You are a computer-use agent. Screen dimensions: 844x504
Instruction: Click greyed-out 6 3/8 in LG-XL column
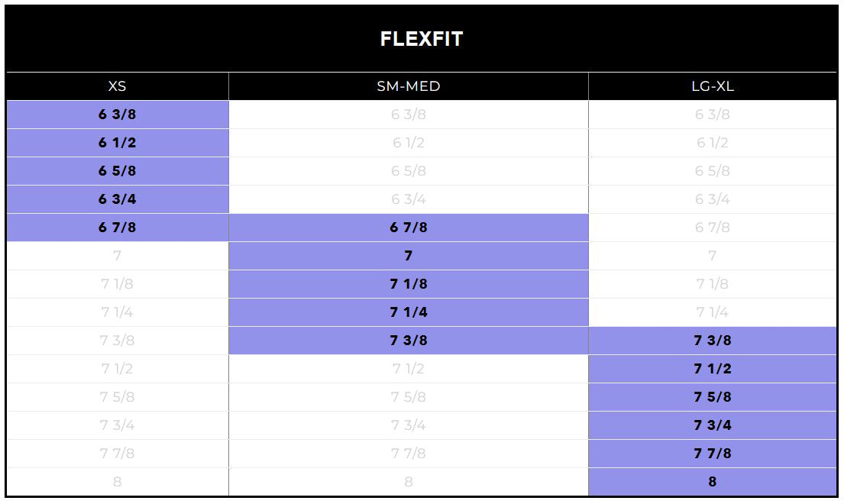[x=713, y=115]
